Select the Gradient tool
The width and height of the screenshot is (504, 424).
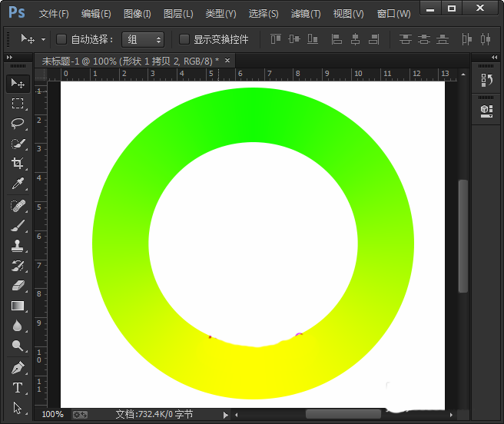tap(18, 306)
